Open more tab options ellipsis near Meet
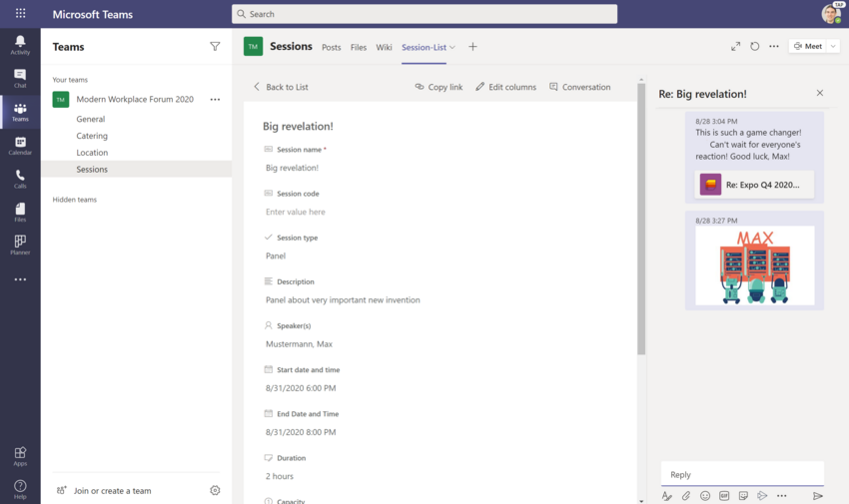Viewport: 849px width, 504px height. pos(774,47)
